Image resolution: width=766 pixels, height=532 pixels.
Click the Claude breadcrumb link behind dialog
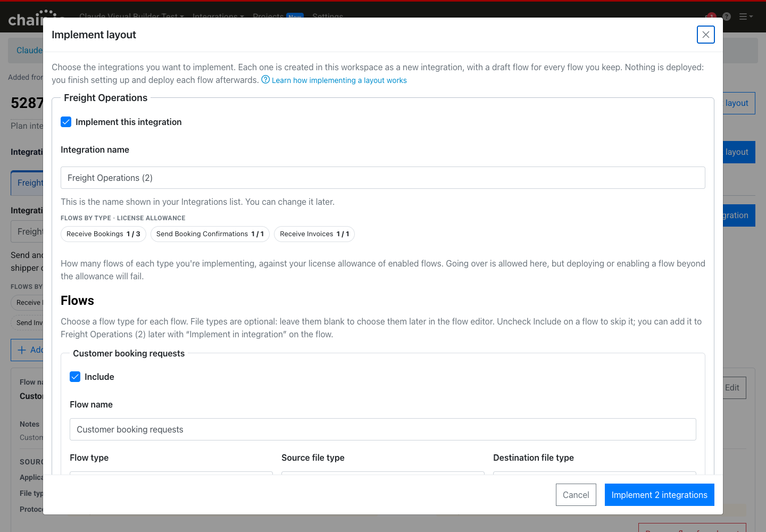tap(30, 50)
